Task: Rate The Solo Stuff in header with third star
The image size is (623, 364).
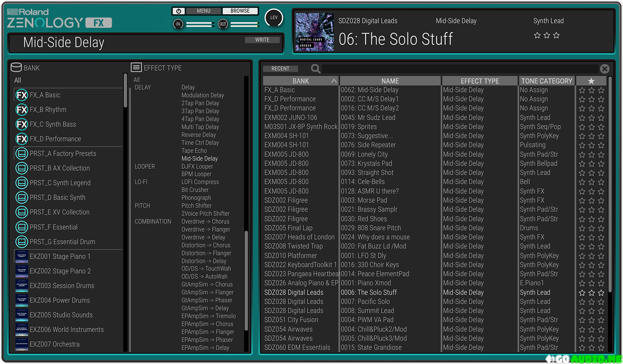Action: (556, 35)
